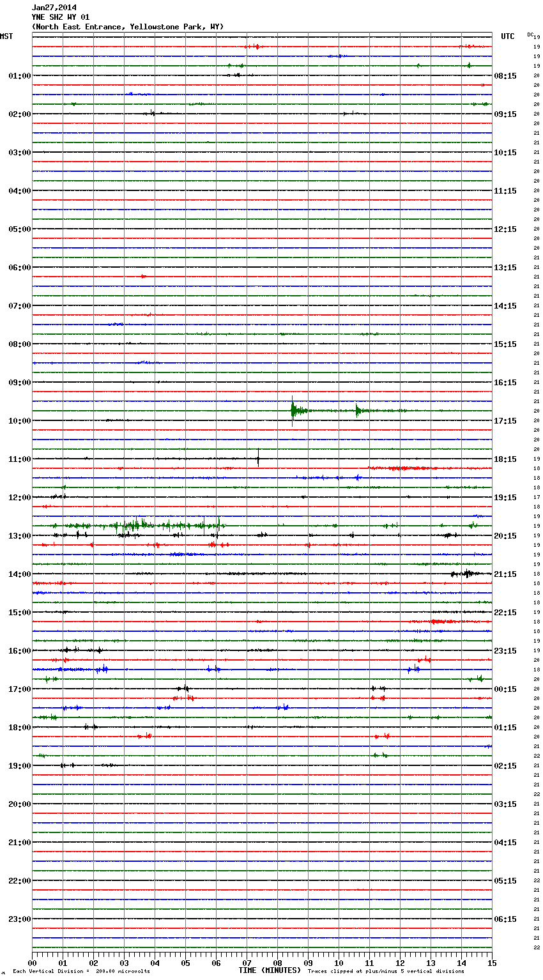
Task: Click the 02:15 UTC time label
Action: click(x=505, y=766)
